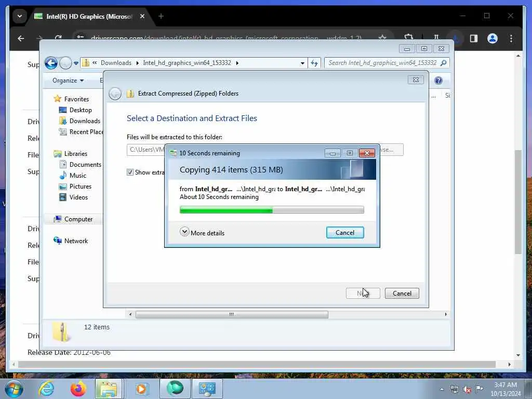
Task: Toggle Show extracted files checkbox
Action: point(130,172)
